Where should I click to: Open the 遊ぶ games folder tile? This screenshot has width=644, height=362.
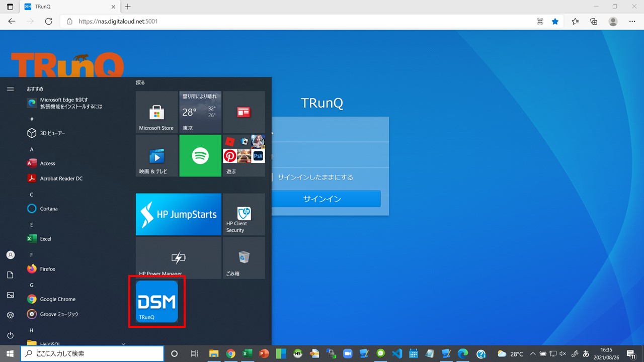click(x=244, y=155)
